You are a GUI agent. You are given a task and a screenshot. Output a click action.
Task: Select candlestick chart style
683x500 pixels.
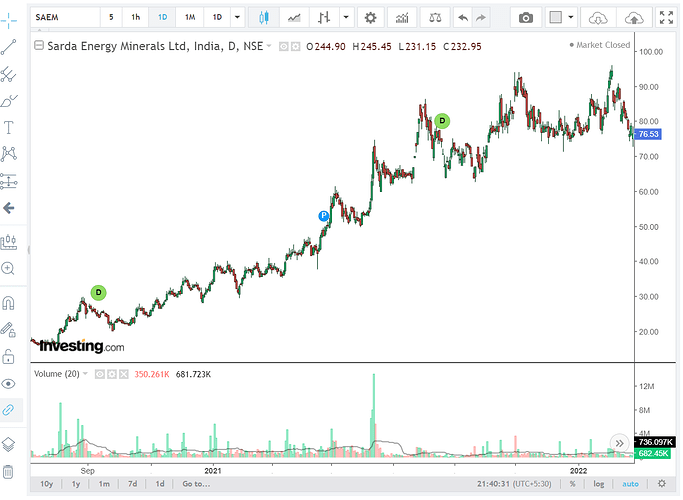coord(264,17)
